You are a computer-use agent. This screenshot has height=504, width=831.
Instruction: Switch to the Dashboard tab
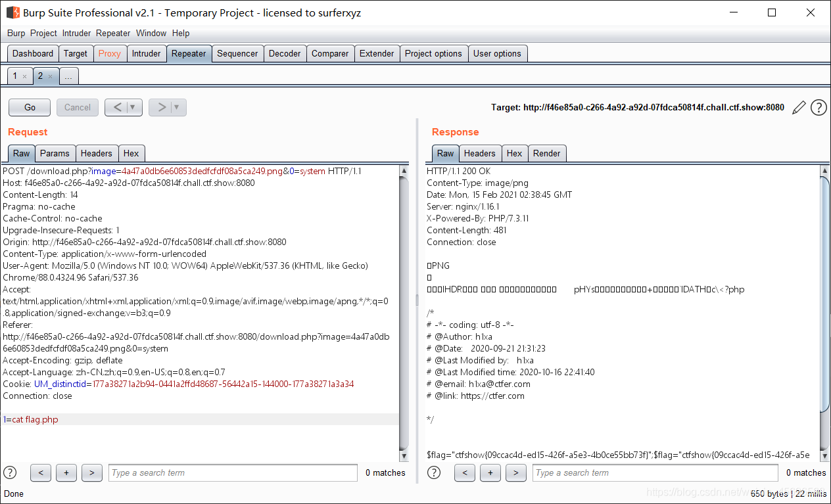(x=33, y=54)
